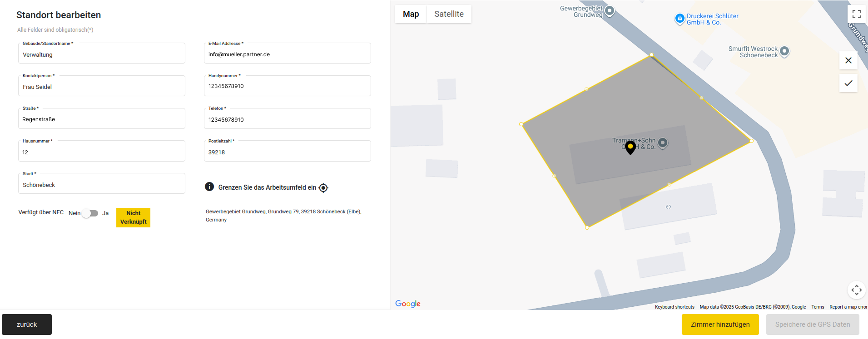Open the Terms link on map
Viewport: 868px width, 339px height.
(x=818, y=307)
